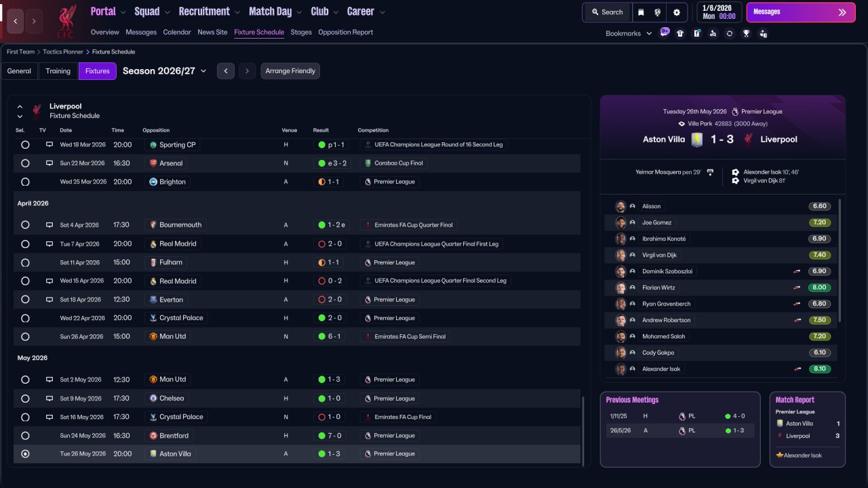Click the Villa Park stadium icon
868x488 pixels.
tap(682, 124)
